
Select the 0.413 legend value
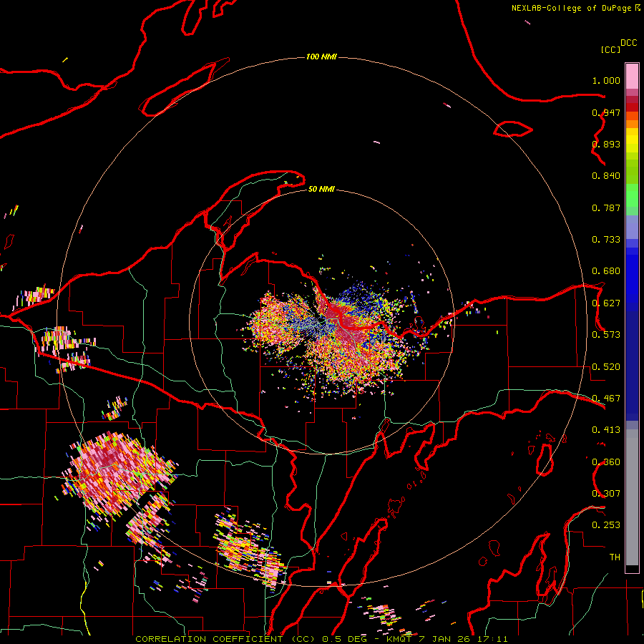(606, 430)
